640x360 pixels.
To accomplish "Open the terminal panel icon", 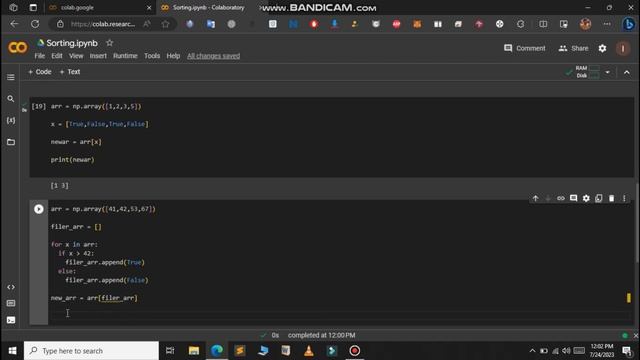I will 11,320.
